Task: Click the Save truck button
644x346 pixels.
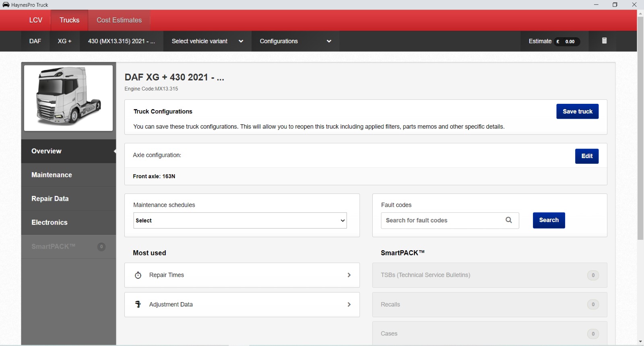Action: coord(577,111)
